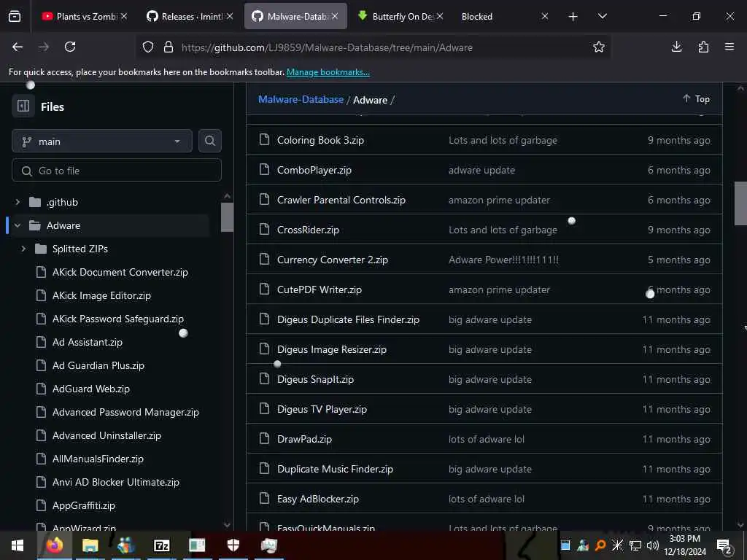The height and width of the screenshot is (560, 747).
Task: Expand the .github folder chevron
Action: pyautogui.click(x=18, y=202)
